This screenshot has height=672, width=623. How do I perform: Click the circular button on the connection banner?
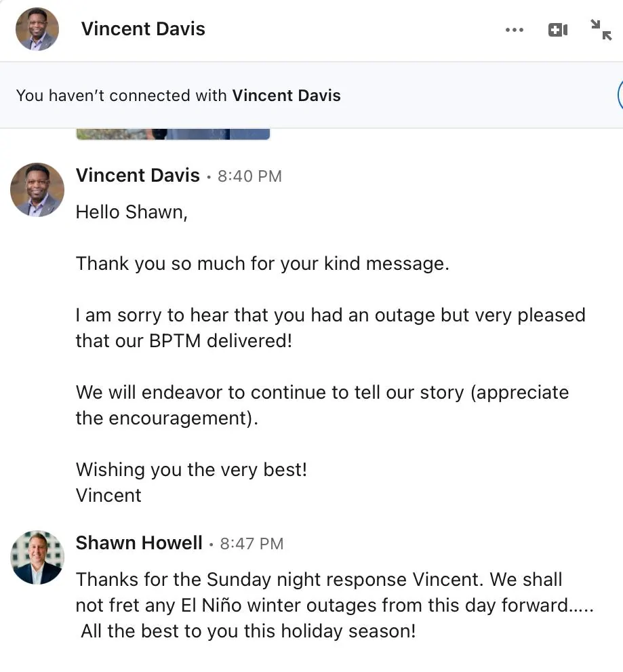click(x=620, y=95)
